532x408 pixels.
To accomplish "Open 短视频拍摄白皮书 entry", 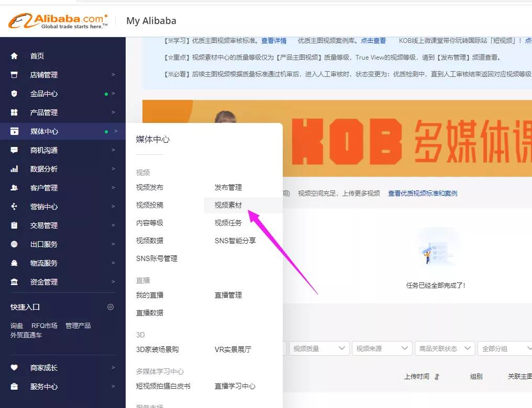I will click(x=163, y=387).
